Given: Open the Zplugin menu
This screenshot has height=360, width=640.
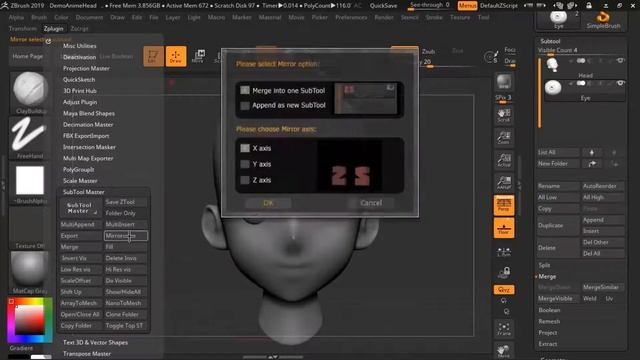Looking at the screenshot, I should [53, 29].
